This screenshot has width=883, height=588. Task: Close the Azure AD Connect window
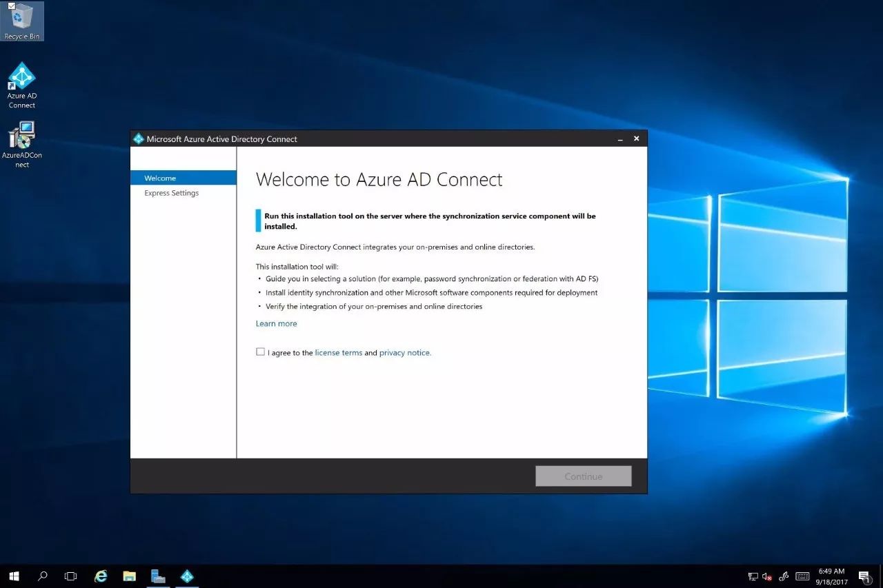[x=636, y=139]
